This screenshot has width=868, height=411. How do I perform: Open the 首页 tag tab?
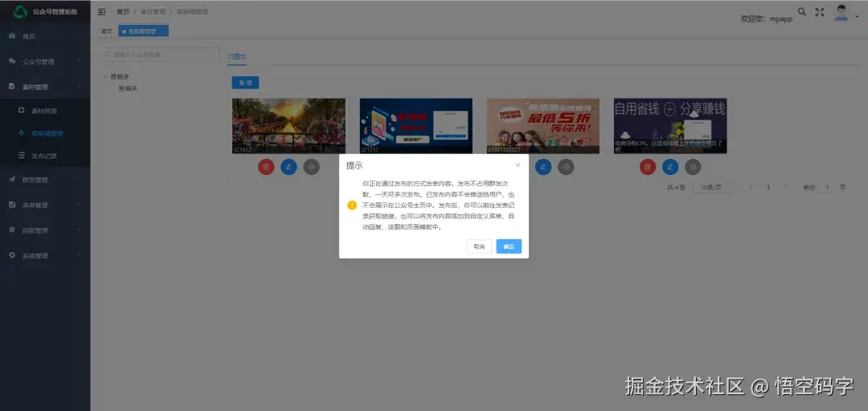pos(106,31)
